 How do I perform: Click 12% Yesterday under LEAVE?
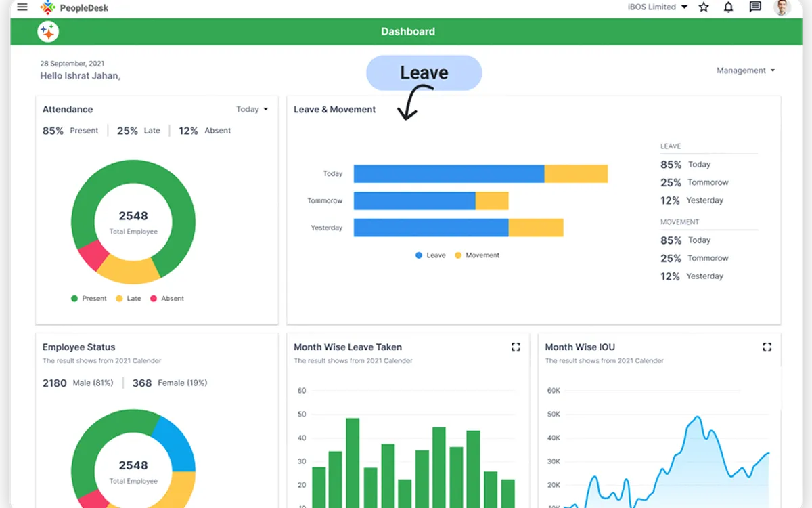[x=692, y=200]
